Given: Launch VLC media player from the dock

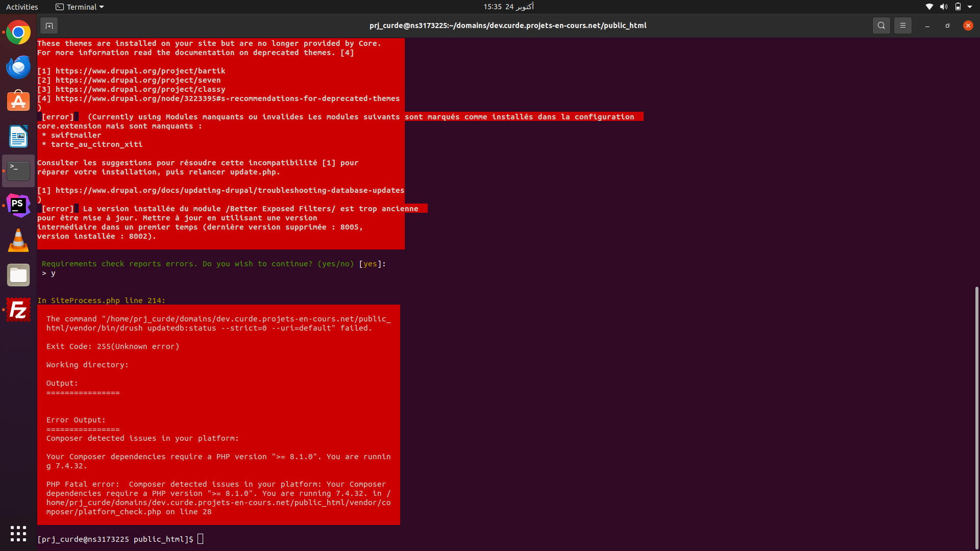Looking at the screenshot, I should [x=18, y=240].
